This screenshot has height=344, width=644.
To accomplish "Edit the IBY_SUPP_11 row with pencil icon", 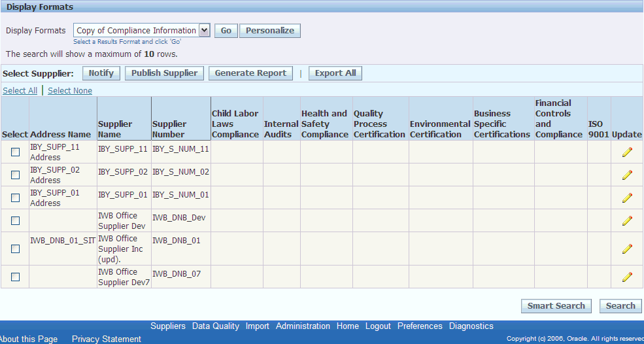I will click(627, 152).
